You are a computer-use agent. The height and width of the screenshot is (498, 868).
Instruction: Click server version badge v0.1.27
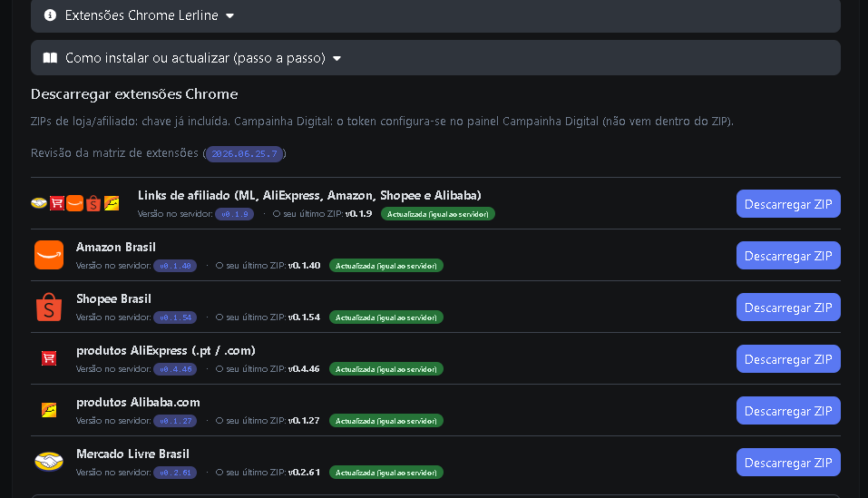point(175,421)
